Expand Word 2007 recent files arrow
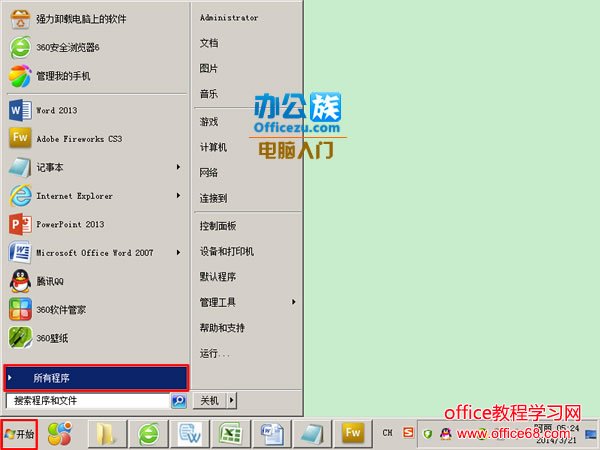600x450 pixels. point(178,253)
